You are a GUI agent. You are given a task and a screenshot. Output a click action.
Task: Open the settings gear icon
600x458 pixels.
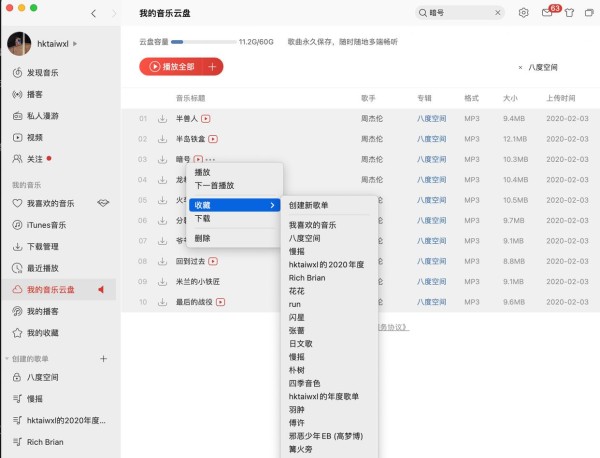523,13
